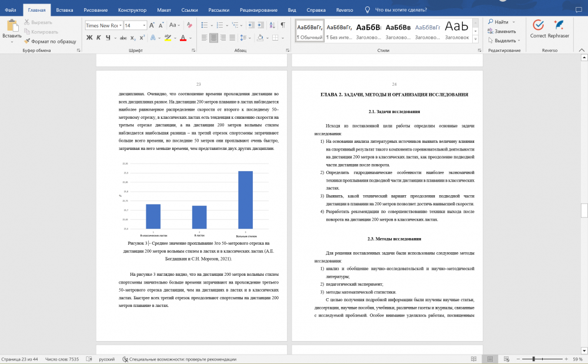The image size is (588, 364).
Task: Open Select (Выделить) dropdown
Action: click(x=504, y=41)
